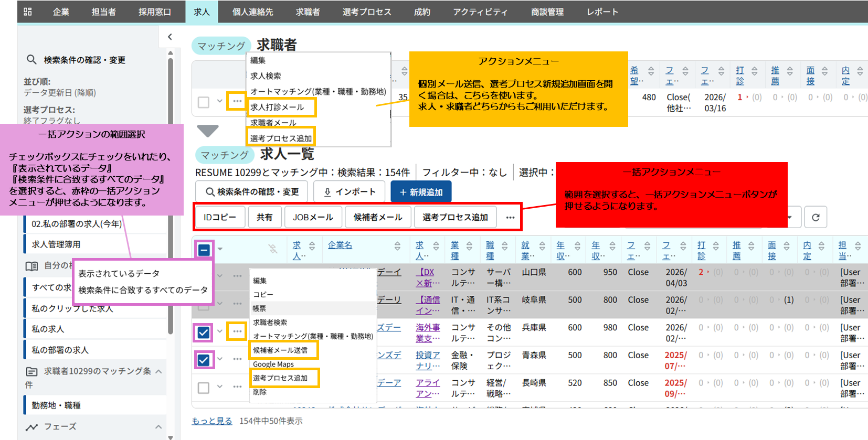Open the bulk action more-options ellipsis button
This screenshot has width=868, height=440.
510,217
